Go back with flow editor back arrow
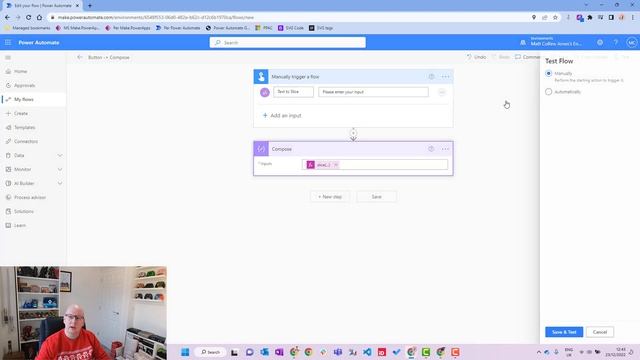640x360 pixels. pyautogui.click(x=80, y=57)
